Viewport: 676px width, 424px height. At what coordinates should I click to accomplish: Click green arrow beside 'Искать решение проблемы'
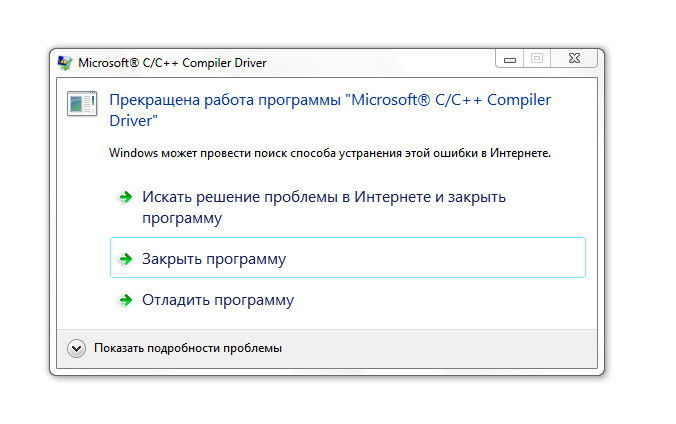[125, 197]
